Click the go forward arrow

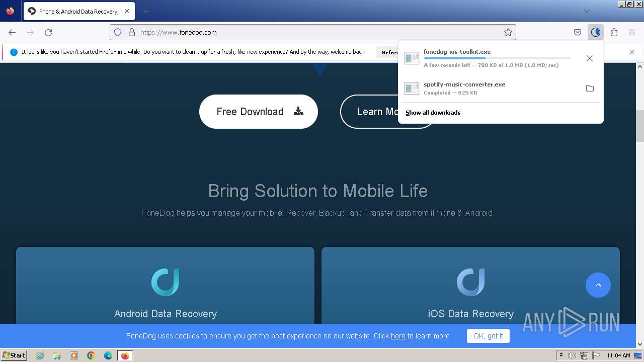pyautogui.click(x=30, y=32)
